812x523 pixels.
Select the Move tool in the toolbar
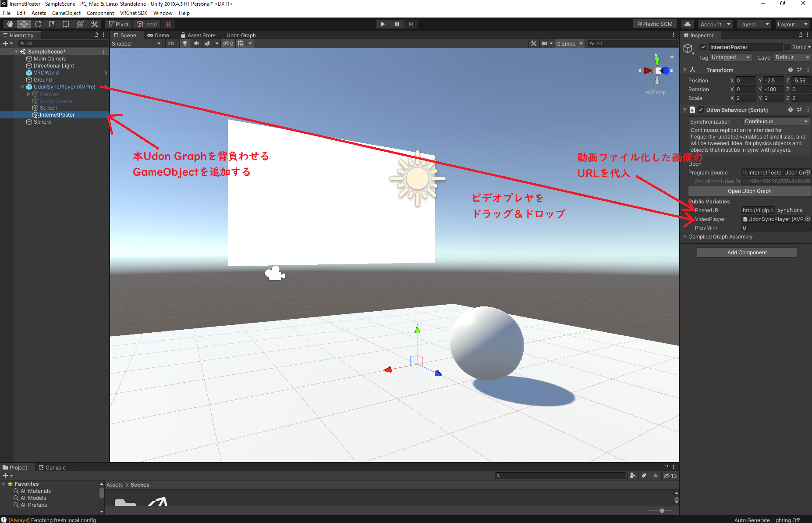pyautogui.click(x=24, y=24)
